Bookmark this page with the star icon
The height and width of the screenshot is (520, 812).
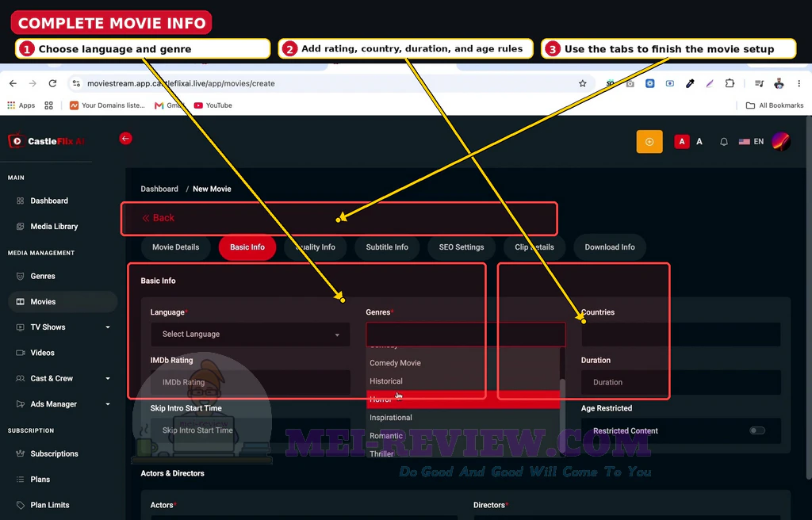(x=583, y=83)
